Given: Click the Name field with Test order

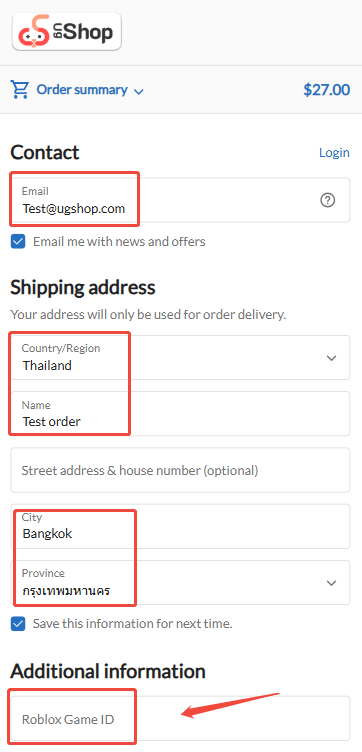Looking at the screenshot, I should coord(180,414).
